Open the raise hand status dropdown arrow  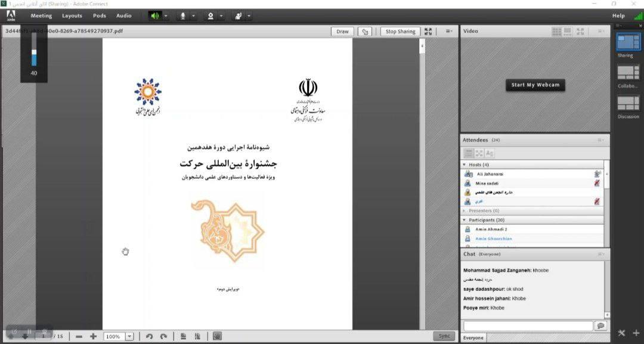pos(249,16)
